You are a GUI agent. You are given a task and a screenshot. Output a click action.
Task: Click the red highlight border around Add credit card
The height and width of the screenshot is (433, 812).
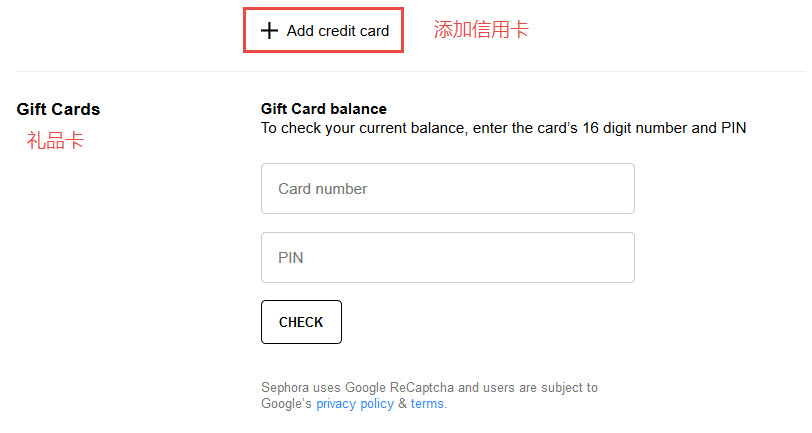pyautogui.click(x=324, y=8)
